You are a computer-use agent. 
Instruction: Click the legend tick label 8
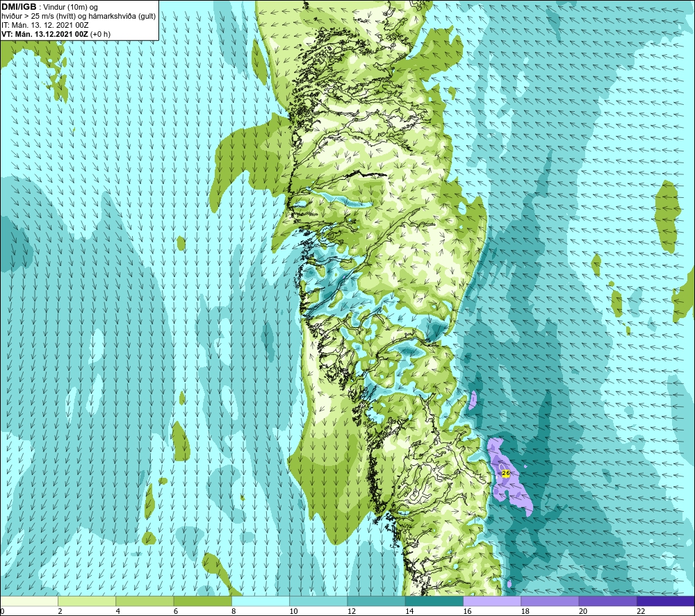click(x=234, y=611)
